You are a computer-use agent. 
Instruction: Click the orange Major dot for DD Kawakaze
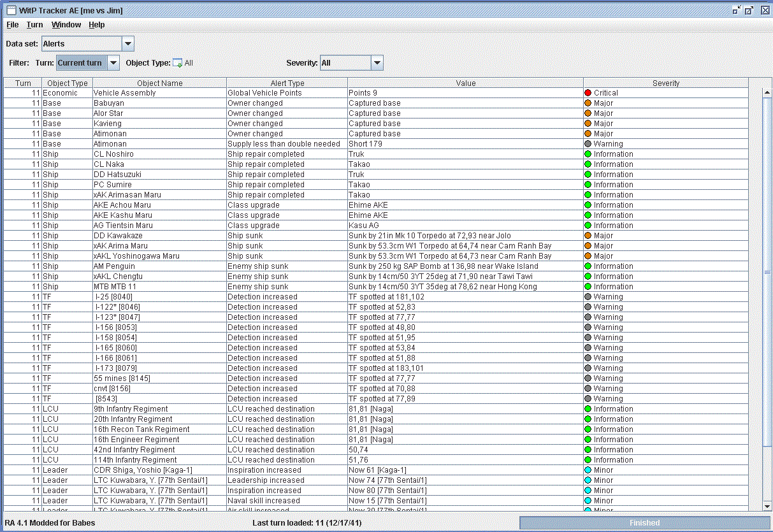tap(588, 236)
